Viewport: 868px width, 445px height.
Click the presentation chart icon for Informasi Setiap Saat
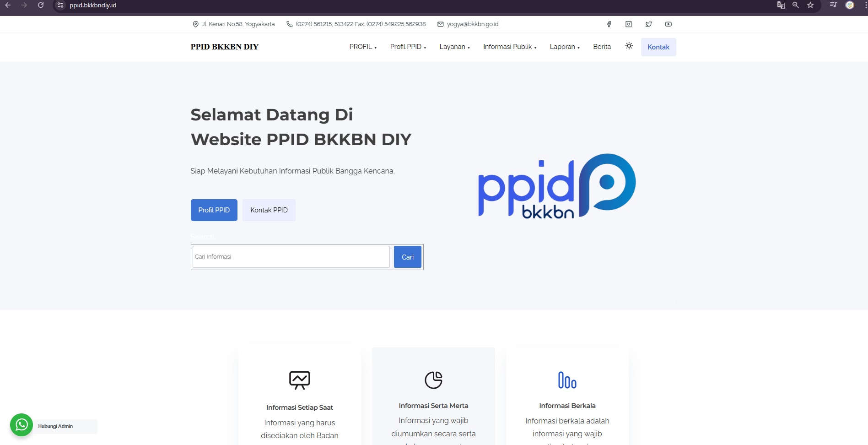coord(300,380)
